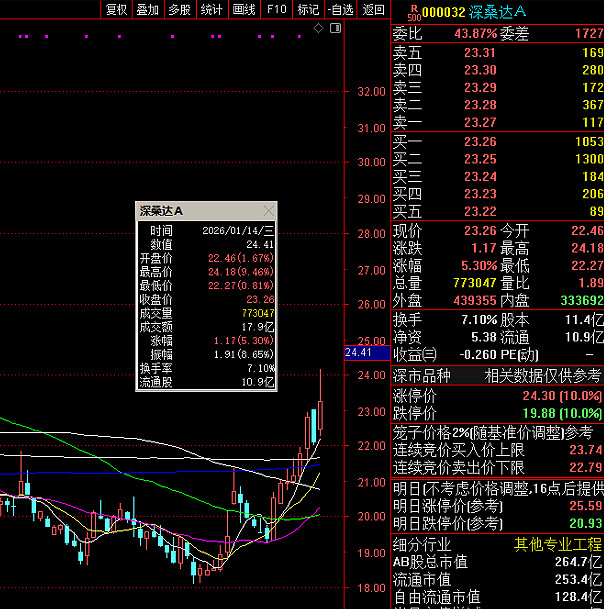Image resolution: width=604 pixels, height=609 pixels.
Task: Switch to 多股 multi-stock view
Action: click(x=179, y=10)
